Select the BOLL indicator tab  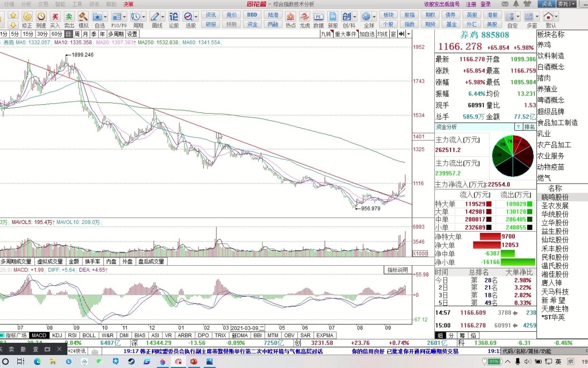(89, 335)
